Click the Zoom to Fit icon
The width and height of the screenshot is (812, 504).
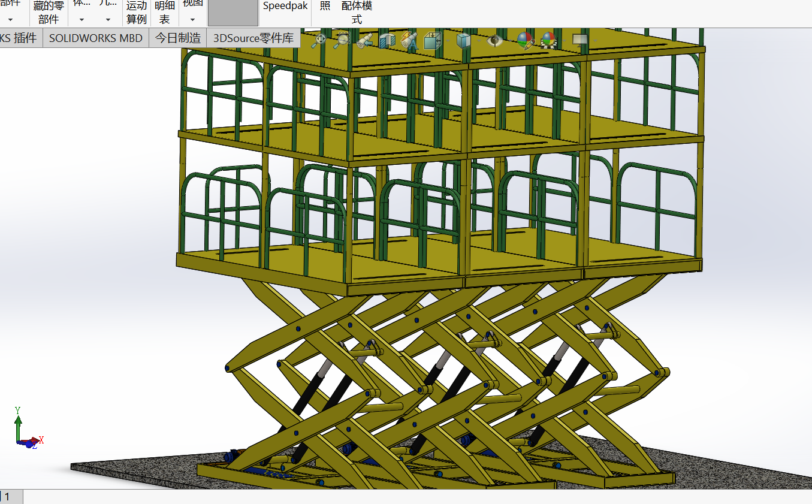coord(320,40)
